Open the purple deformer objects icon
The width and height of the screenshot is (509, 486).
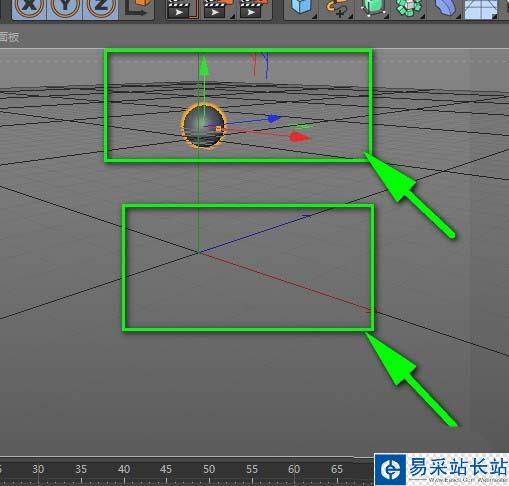[446, 8]
